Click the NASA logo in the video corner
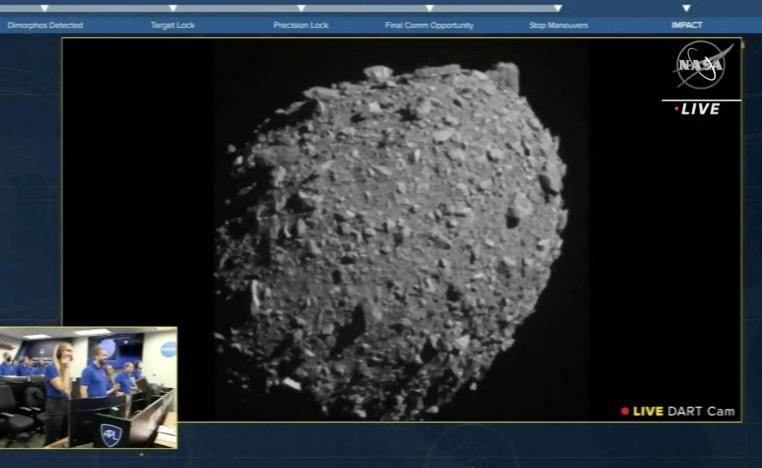The image size is (762, 468). pos(702,65)
